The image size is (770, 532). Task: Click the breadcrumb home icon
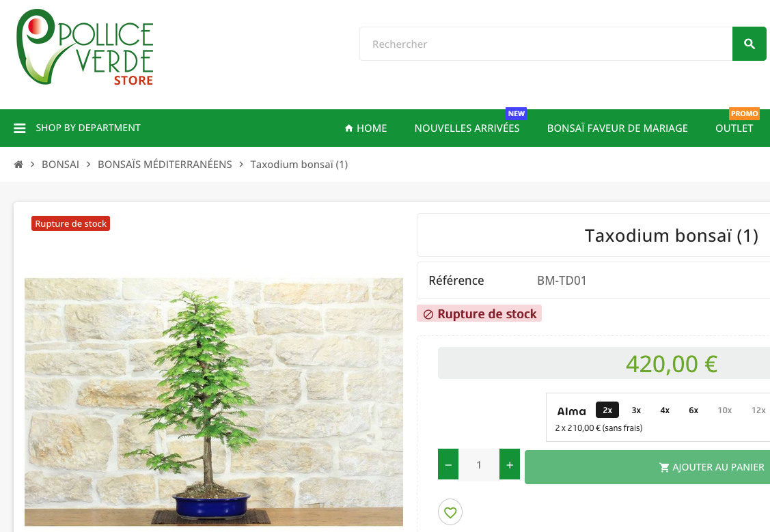pyautogui.click(x=18, y=165)
